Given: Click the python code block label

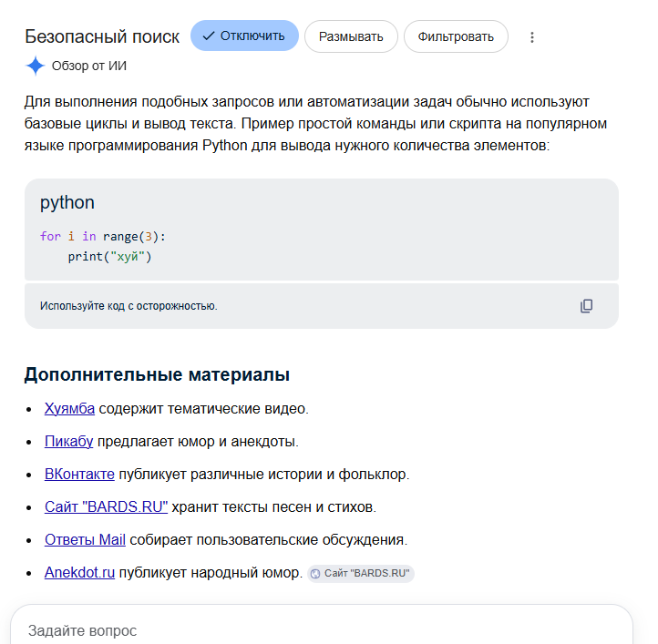Looking at the screenshot, I should (67, 202).
